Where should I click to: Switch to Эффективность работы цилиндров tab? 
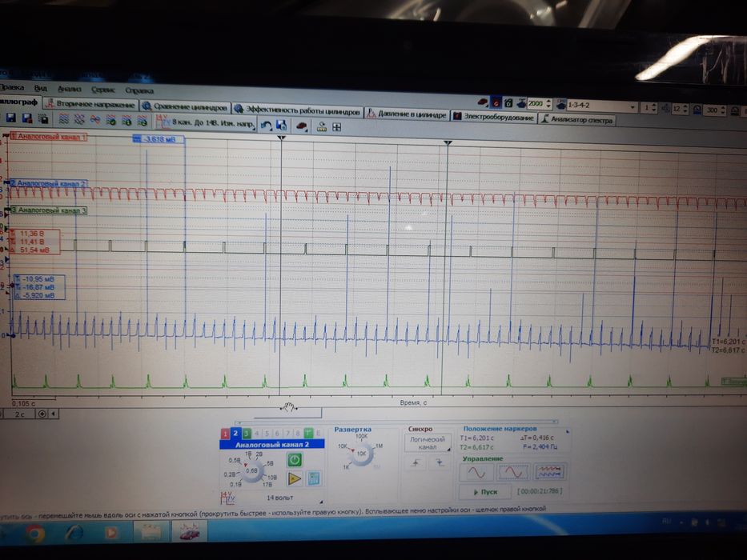pos(297,111)
